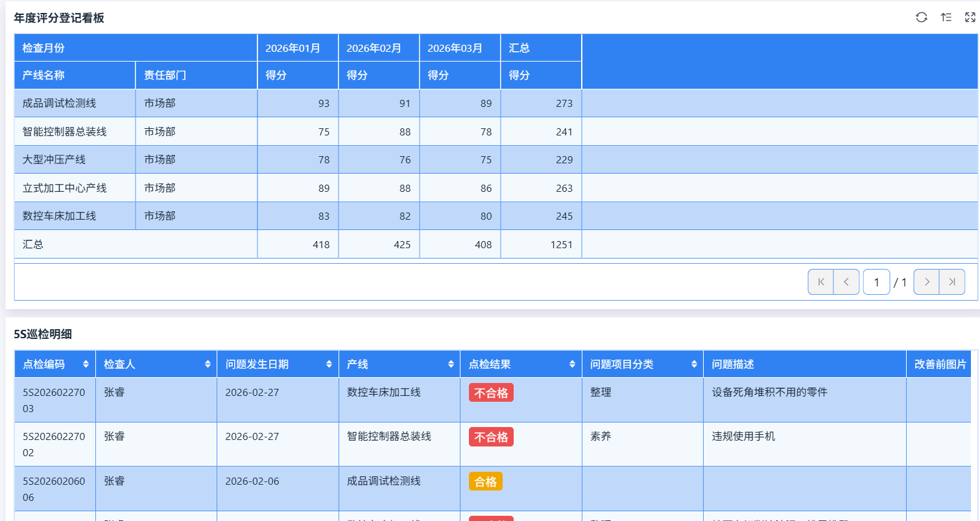Screen dimensions: 980x521
Task: Click the sort-order icon beside refresh
Action: click(x=946, y=17)
